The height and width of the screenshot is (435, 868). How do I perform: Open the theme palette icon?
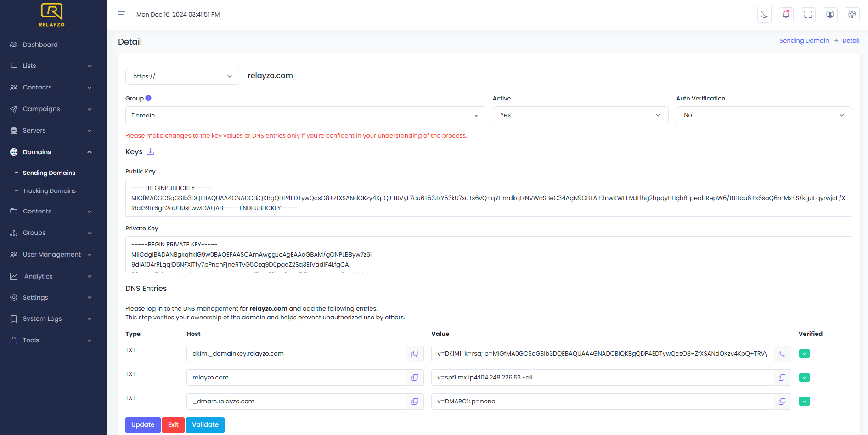click(x=852, y=14)
